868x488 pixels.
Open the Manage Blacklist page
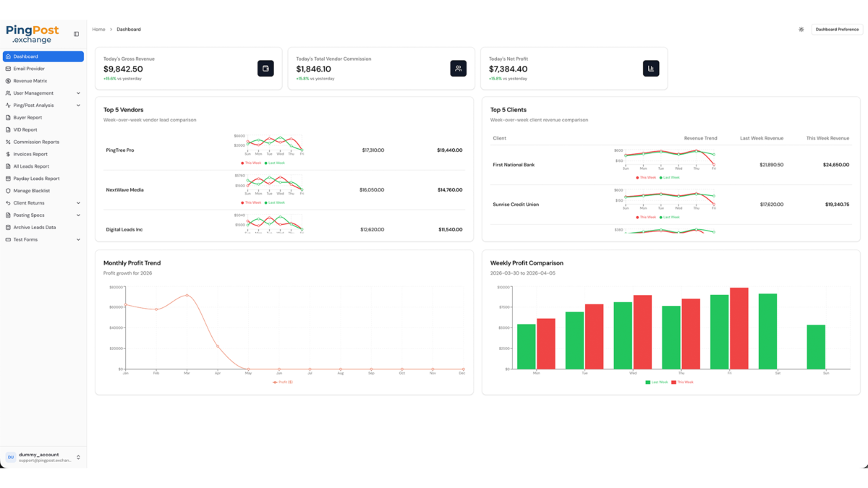pyautogui.click(x=31, y=191)
